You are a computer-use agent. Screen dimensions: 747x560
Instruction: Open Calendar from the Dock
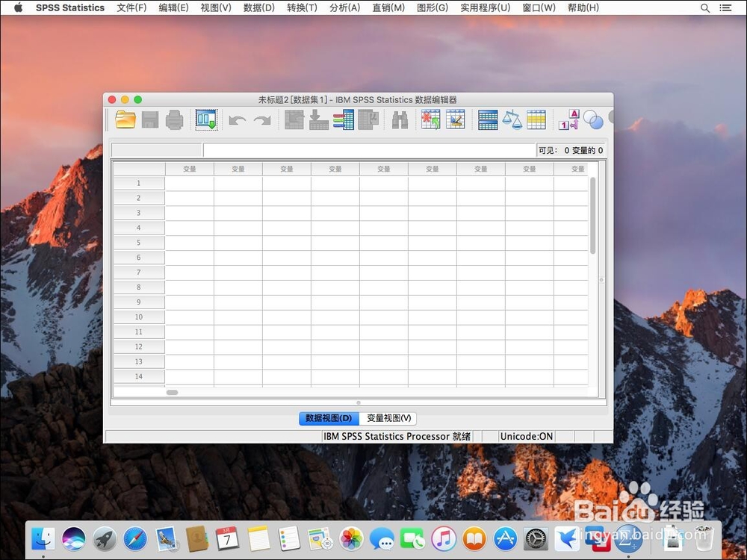pos(227,538)
